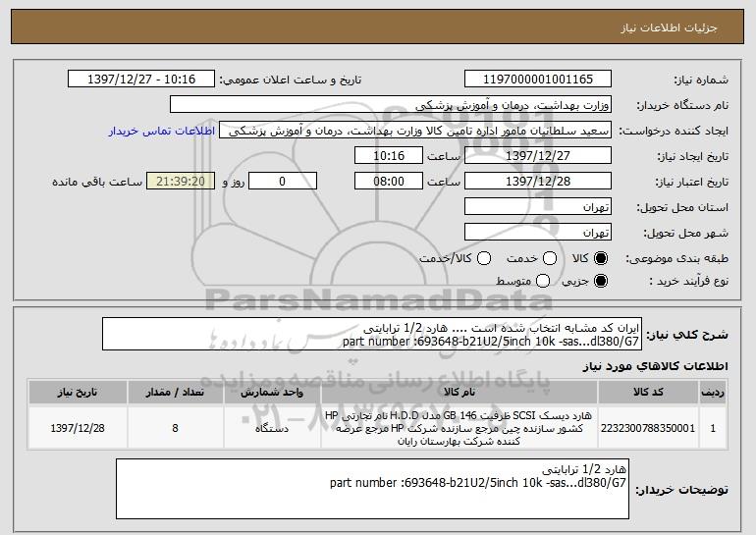Screen dimensions: 756x535
Task: Click the جزئیات اطلاعات نیاز header title
Action: click(x=669, y=27)
